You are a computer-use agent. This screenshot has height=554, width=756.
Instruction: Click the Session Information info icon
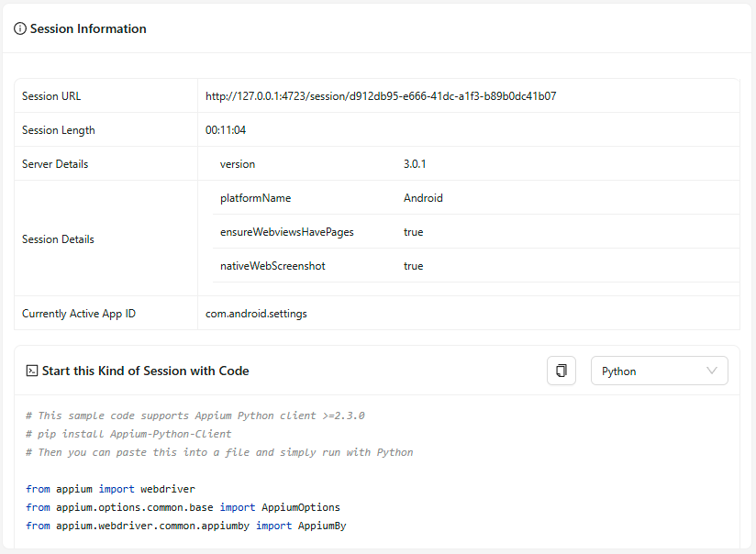coord(19,28)
